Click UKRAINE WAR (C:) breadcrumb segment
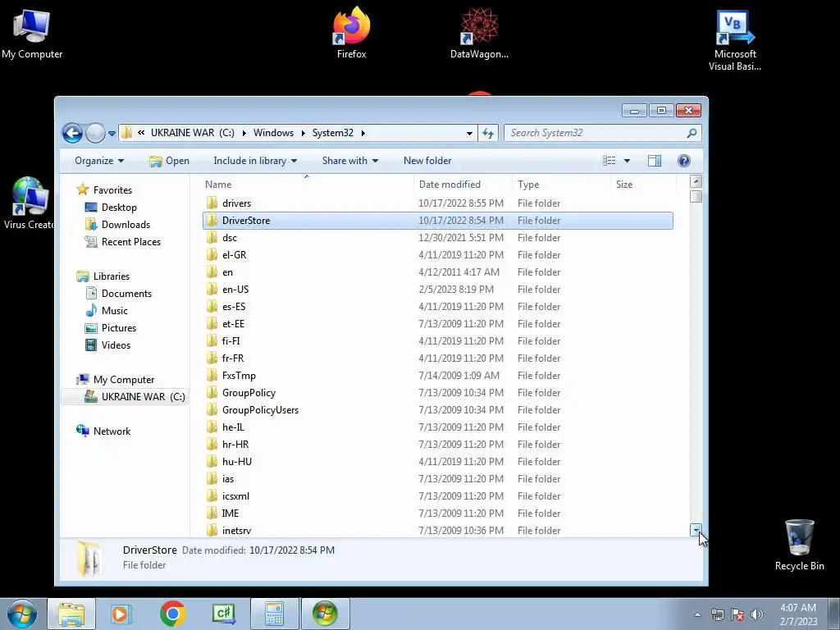This screenshot has width=840, height=630. click(192, 133)
